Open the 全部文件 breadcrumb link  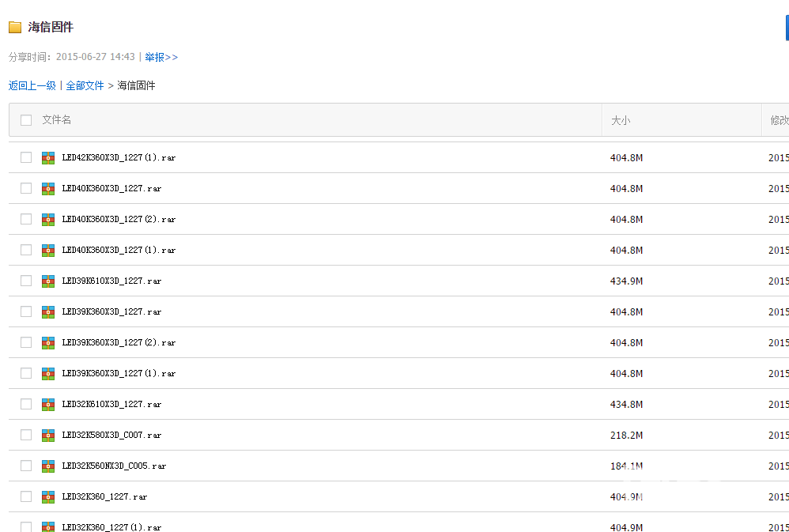85,85
